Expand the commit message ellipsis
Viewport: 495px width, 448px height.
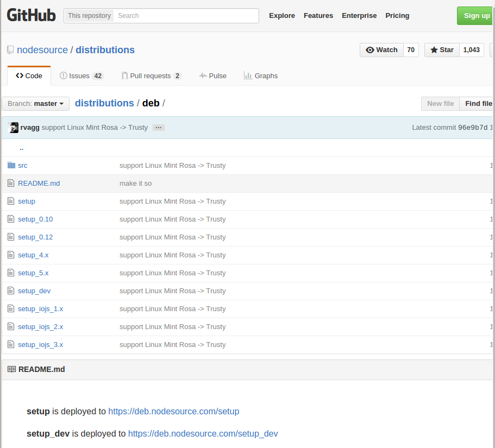coord(159,128)
